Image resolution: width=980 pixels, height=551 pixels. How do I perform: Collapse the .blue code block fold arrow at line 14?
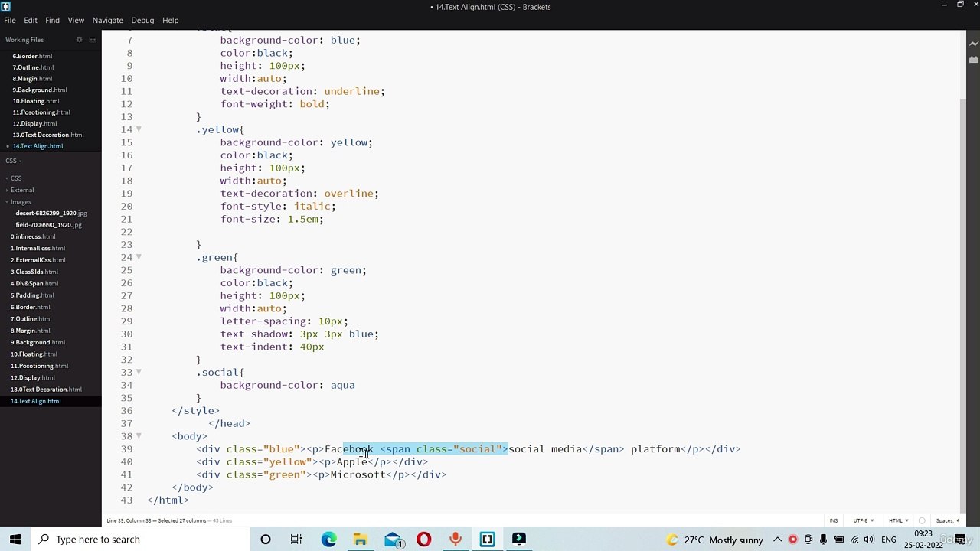pyautogui.click(x=139, y=129)
